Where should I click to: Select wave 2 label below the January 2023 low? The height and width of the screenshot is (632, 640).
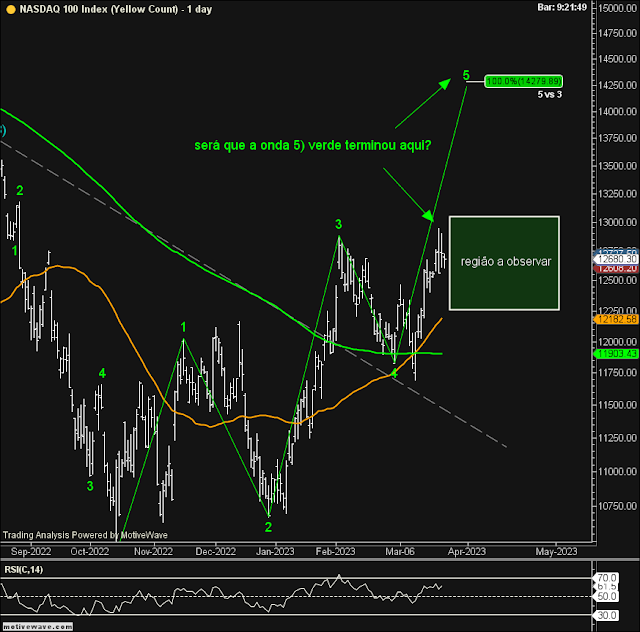tap(268, 527)
